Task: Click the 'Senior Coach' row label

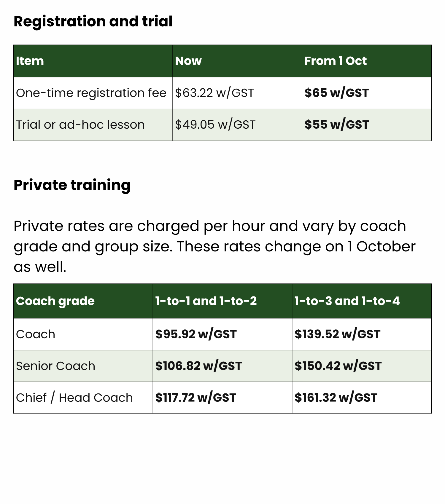Action: (55, 366)
